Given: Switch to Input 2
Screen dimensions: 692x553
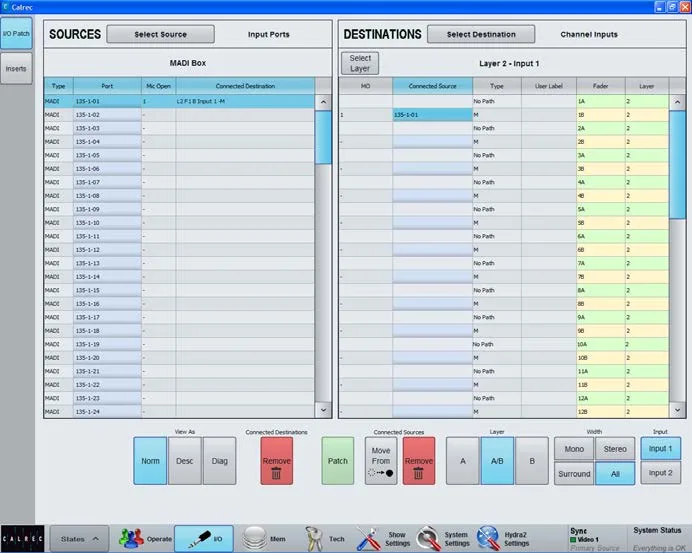Looking at the screenshot, I should click(660, 473).
